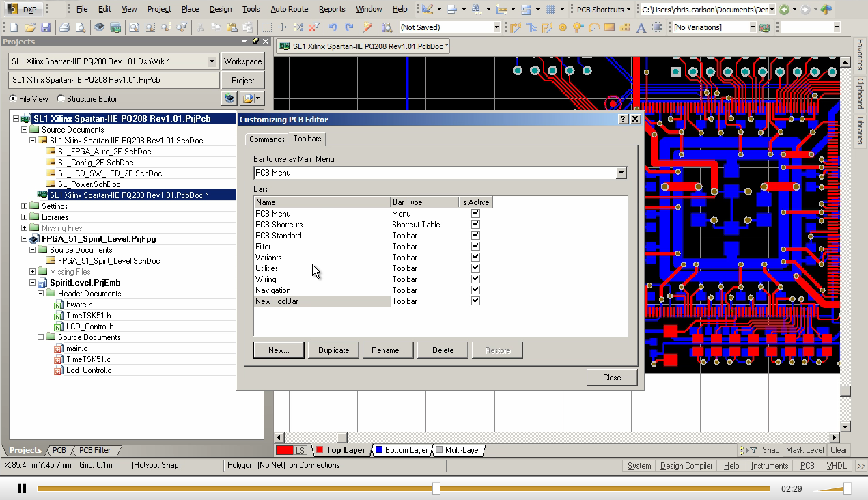The height and width of the screenshot is (500, 868).
Task: Click the Home navigation icon
Action: 826,10
